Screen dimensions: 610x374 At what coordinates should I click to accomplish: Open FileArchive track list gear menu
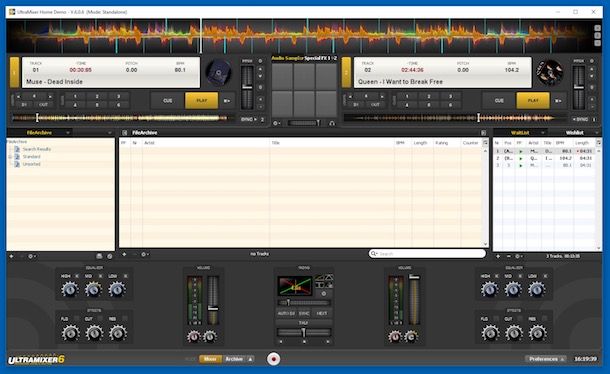[144, 254]
